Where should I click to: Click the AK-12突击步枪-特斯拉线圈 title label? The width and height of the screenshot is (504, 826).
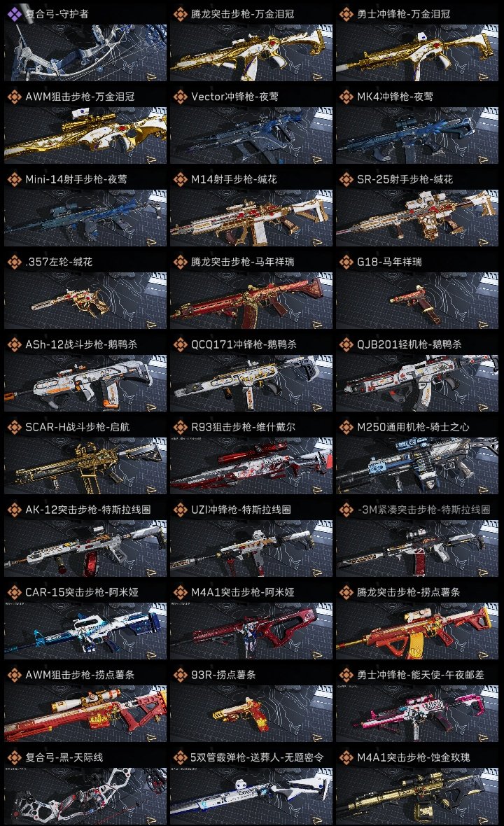click(x=88, y=510)
